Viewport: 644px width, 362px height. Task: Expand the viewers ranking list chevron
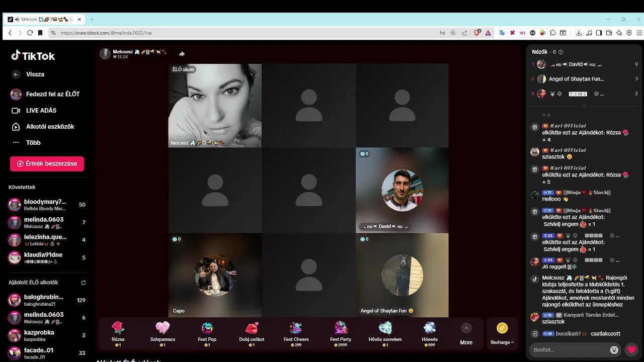tap(584, 106)
